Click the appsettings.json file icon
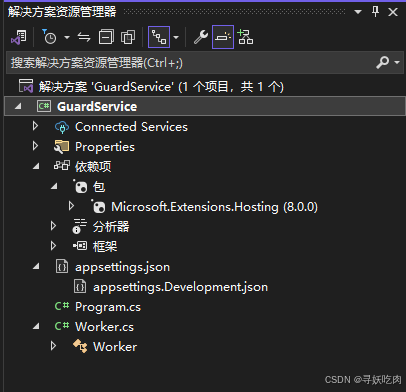Screen dimensions: 406x392 tap(62, 267)
